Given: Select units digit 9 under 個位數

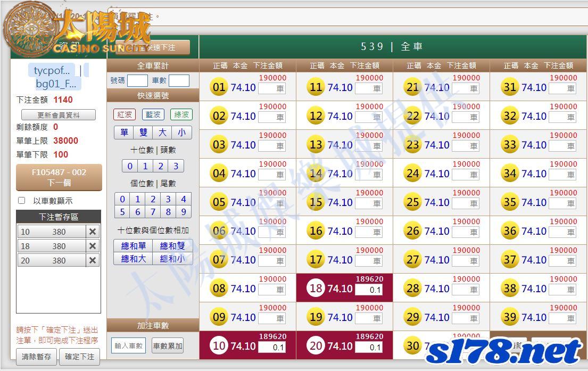Looking at the screenshot, I should pos(184,212).
